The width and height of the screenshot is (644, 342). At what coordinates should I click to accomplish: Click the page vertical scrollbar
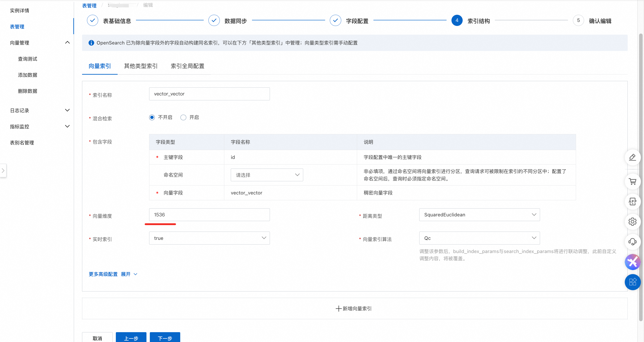[x=641, y=177]
